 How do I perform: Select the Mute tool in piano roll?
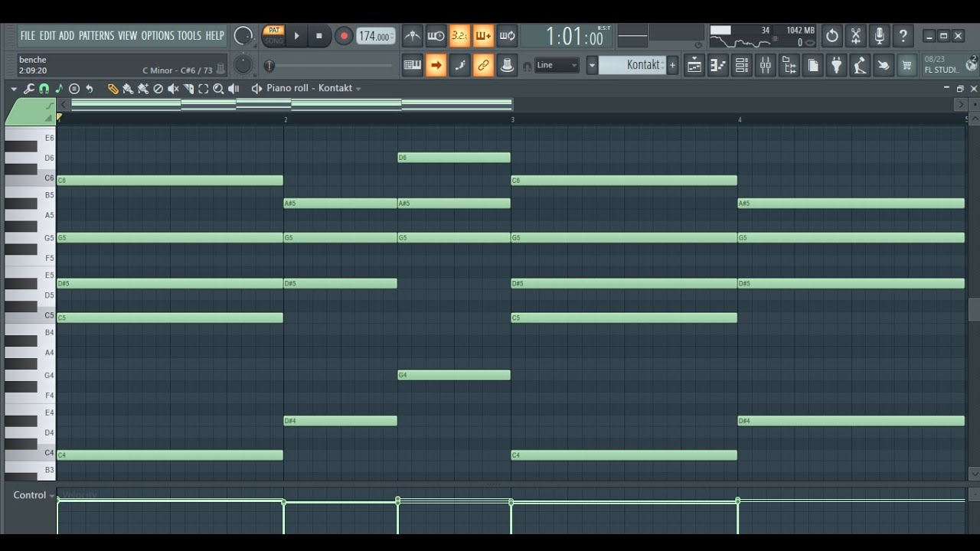coord(173,89)
